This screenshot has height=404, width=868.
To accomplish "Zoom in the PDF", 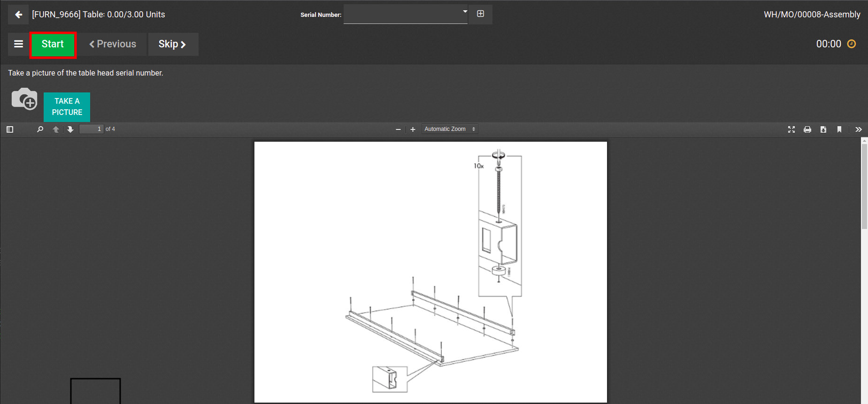I will (413, 130).
